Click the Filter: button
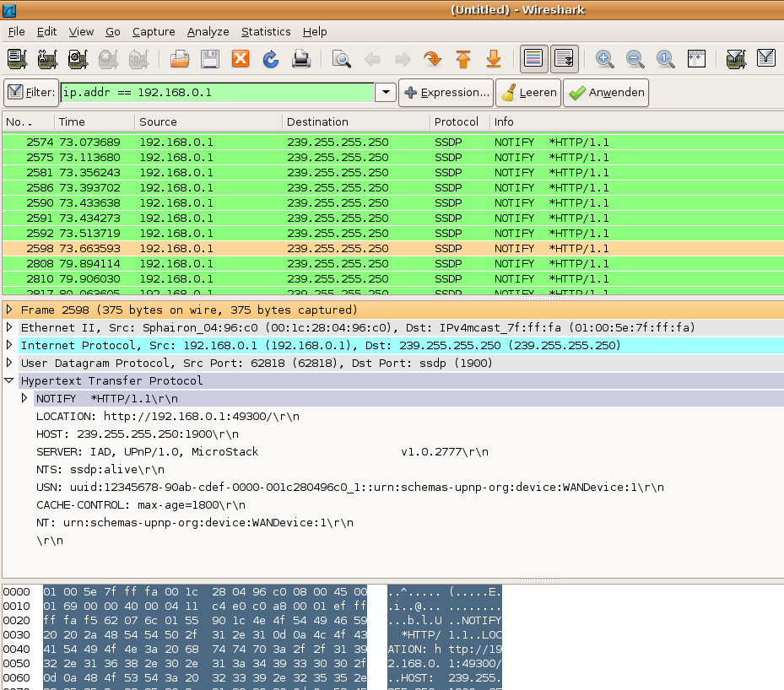The image size is (784, 690). point(31,93)
